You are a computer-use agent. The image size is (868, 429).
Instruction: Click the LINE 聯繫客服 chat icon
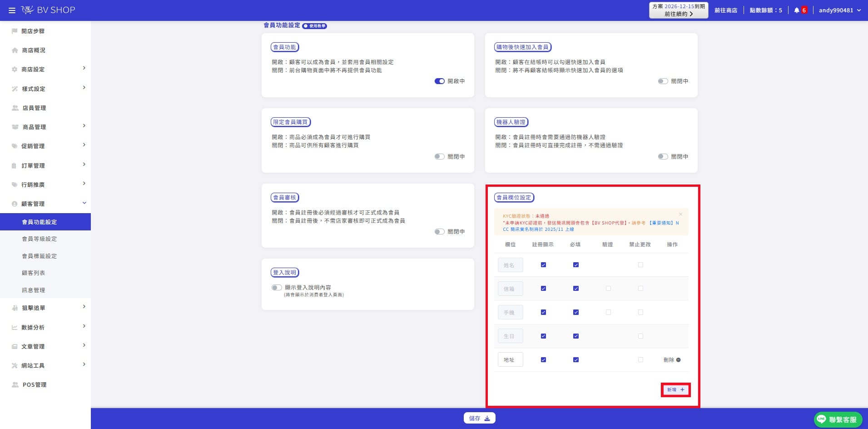821,419
